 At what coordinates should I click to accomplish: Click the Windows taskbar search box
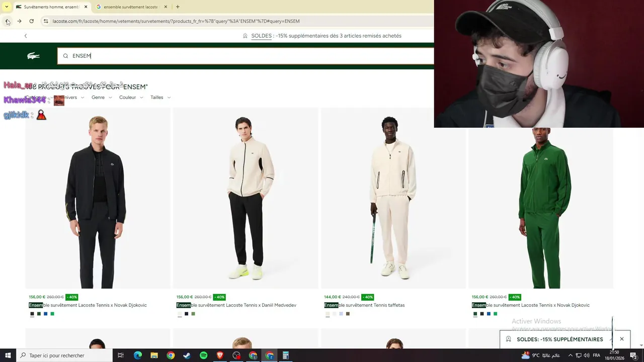tap(64, 355)
